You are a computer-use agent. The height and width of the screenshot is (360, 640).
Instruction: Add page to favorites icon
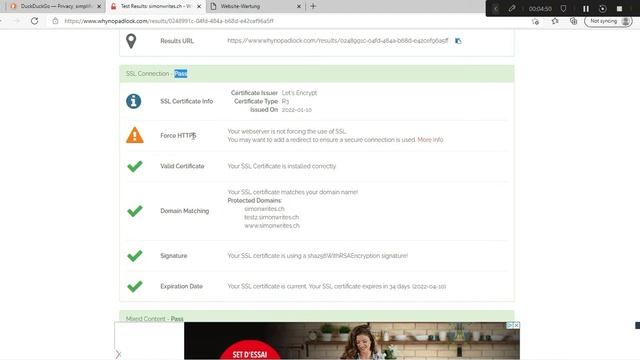point(536,21)
